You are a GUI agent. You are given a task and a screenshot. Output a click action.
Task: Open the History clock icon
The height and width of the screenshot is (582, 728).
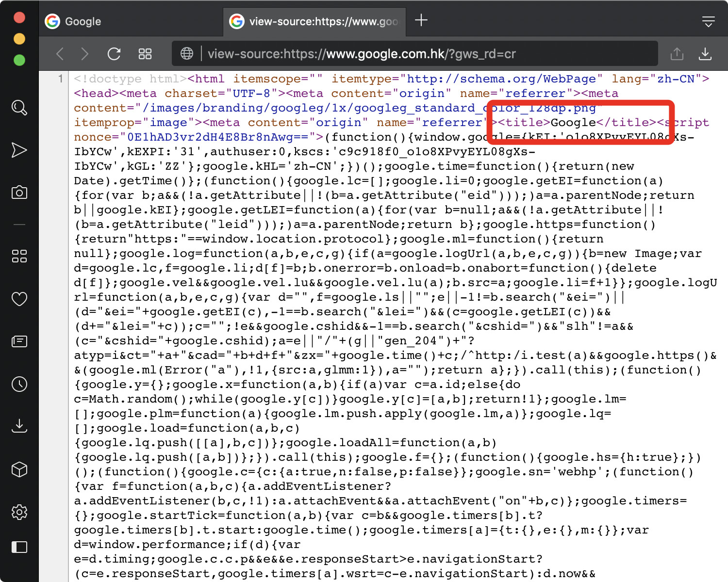(19, 384)
